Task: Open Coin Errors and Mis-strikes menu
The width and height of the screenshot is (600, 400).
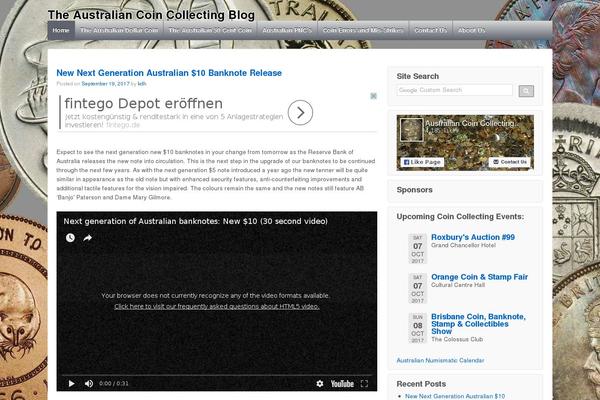Action: coord(363,30)
